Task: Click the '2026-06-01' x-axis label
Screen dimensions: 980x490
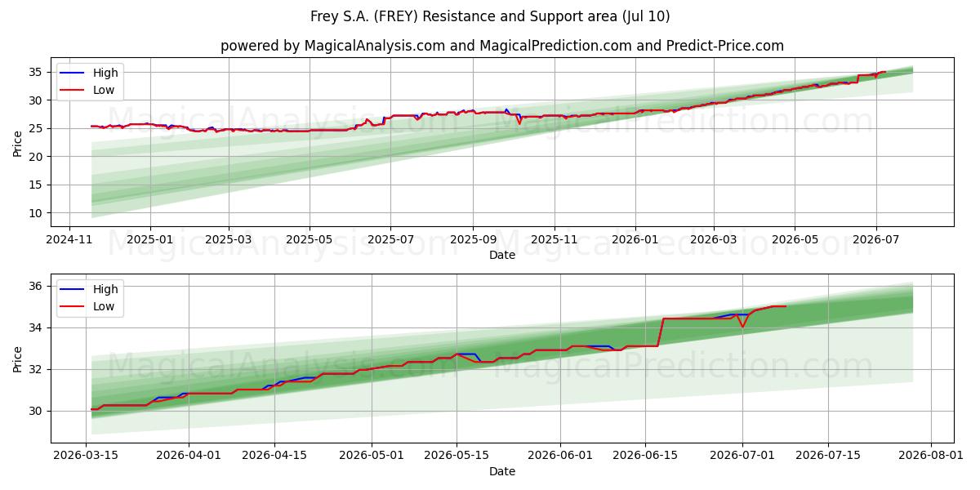Action: pos(560,457)
